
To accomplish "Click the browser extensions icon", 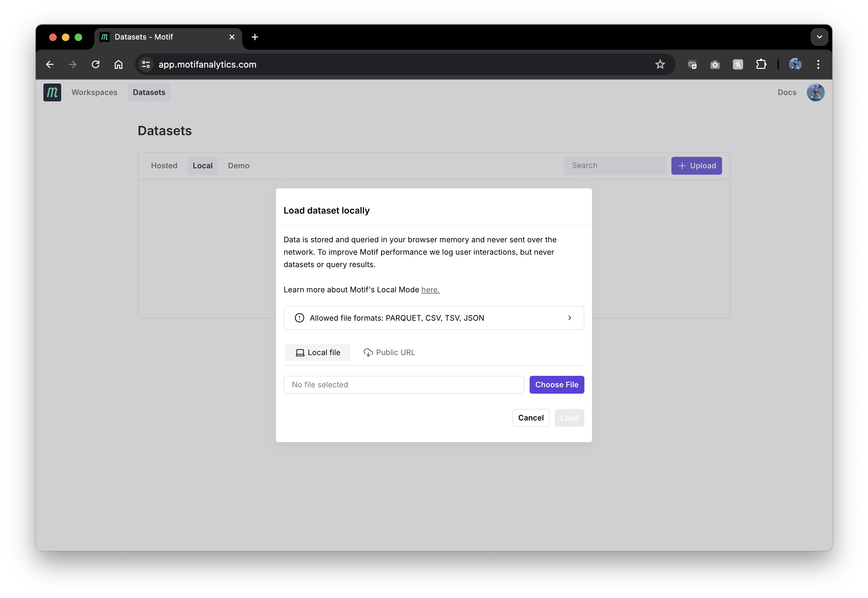I will coord(762,64).
